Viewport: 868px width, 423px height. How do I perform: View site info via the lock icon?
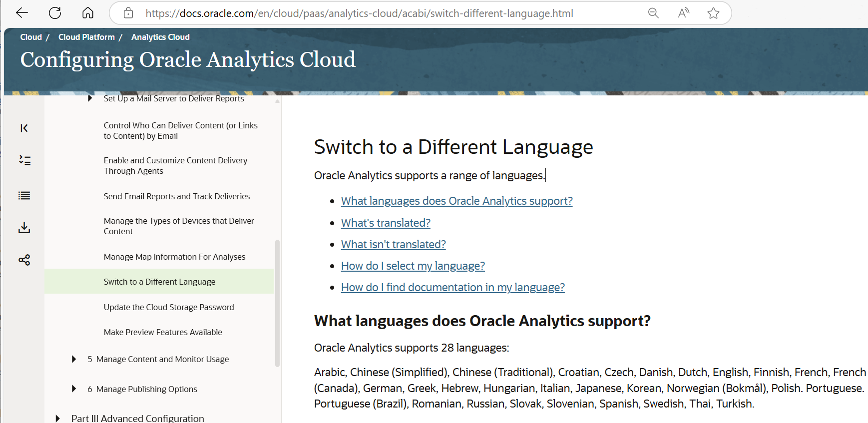128,13
